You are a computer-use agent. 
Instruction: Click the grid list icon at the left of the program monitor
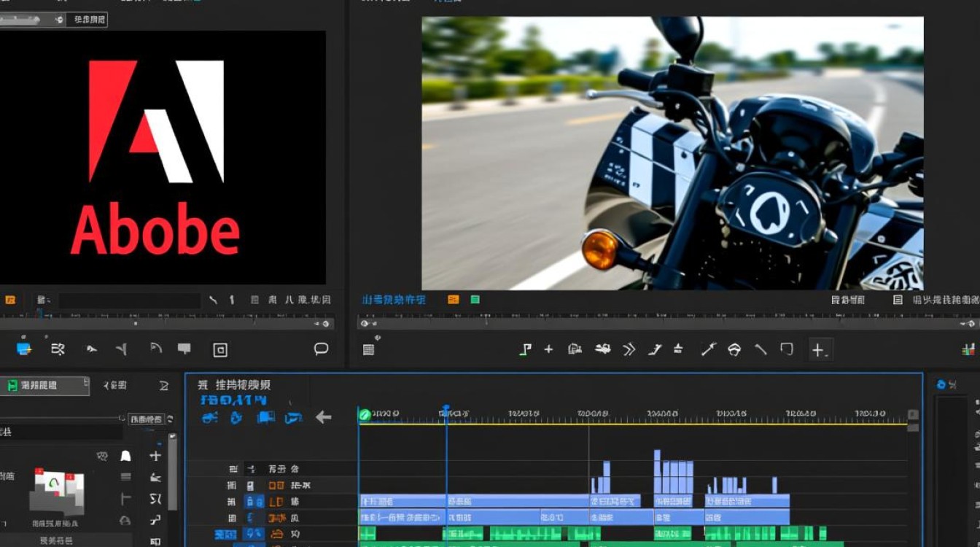(368, 350)
